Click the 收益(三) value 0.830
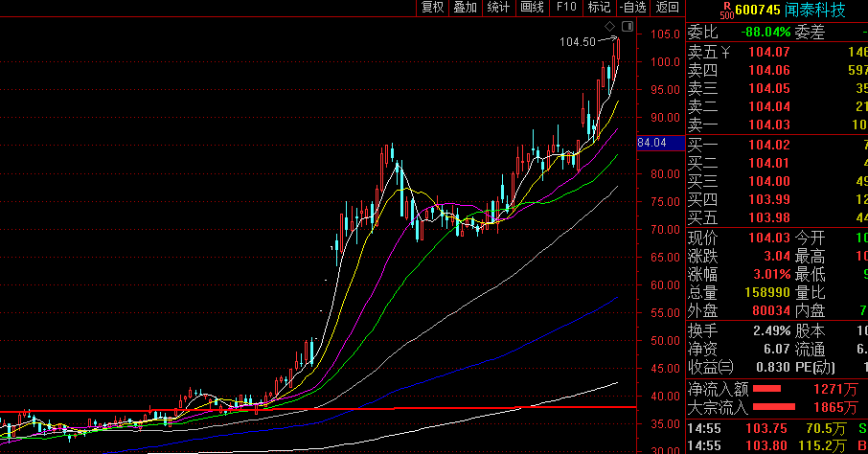 click(x=773, y=368)
